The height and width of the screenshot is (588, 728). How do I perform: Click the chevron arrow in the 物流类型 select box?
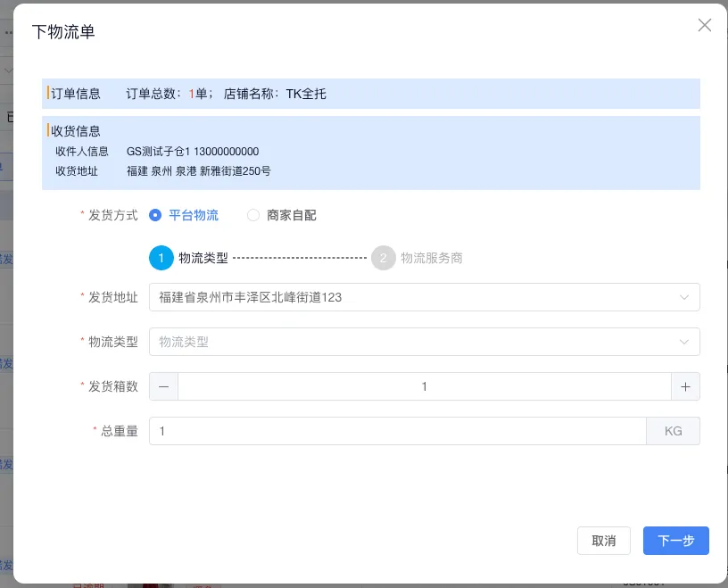point(684,342)
